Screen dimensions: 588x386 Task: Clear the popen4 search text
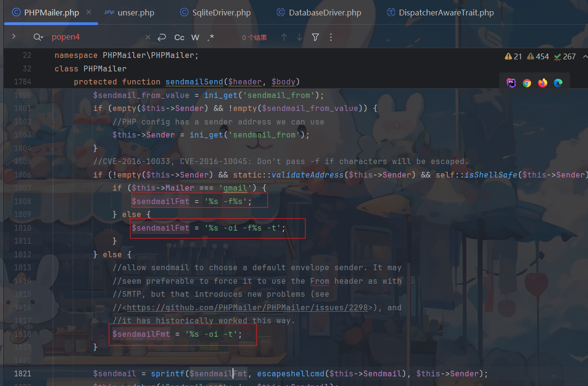point(148,37)
